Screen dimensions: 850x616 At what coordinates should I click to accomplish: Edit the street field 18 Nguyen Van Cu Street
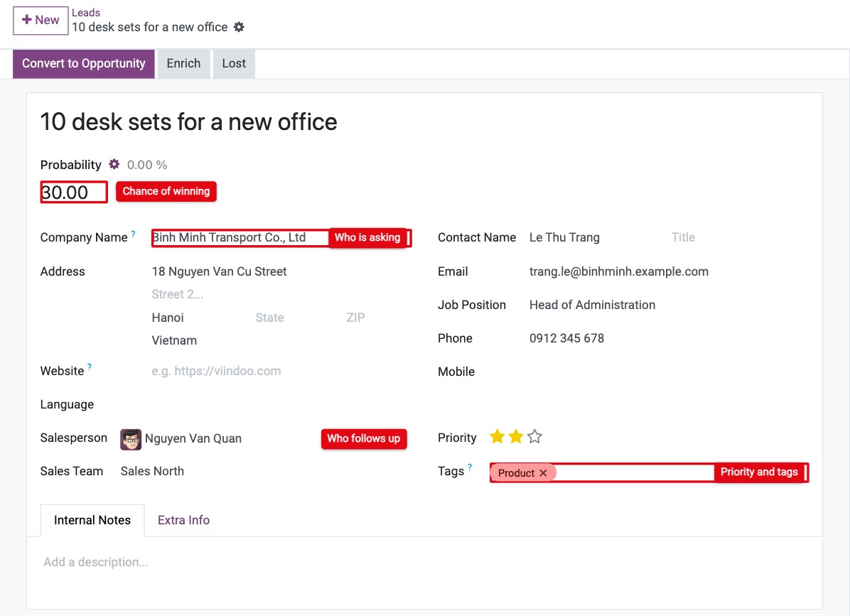point(281,271)
